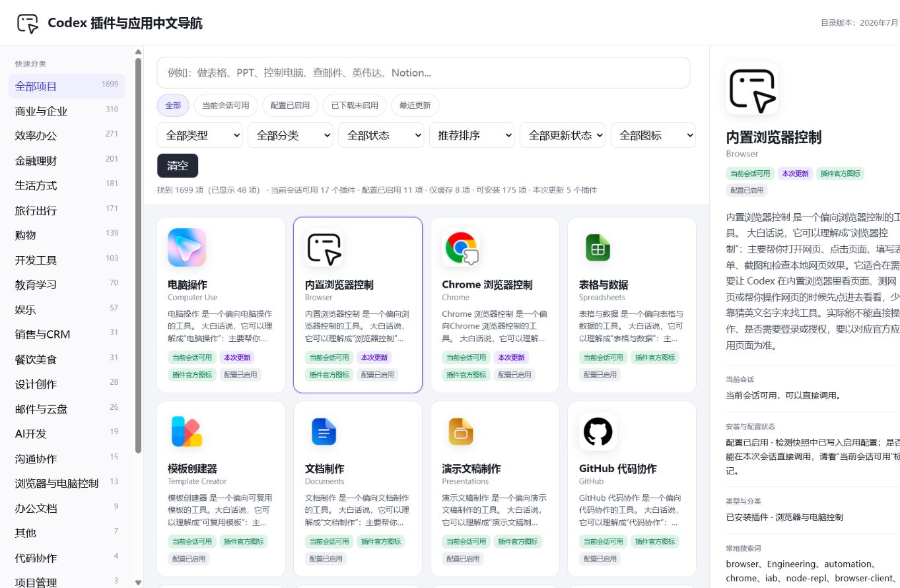Click the sidebar scrollbar thumb
Viewport: 900px width, 588px height.
(139, 255)
